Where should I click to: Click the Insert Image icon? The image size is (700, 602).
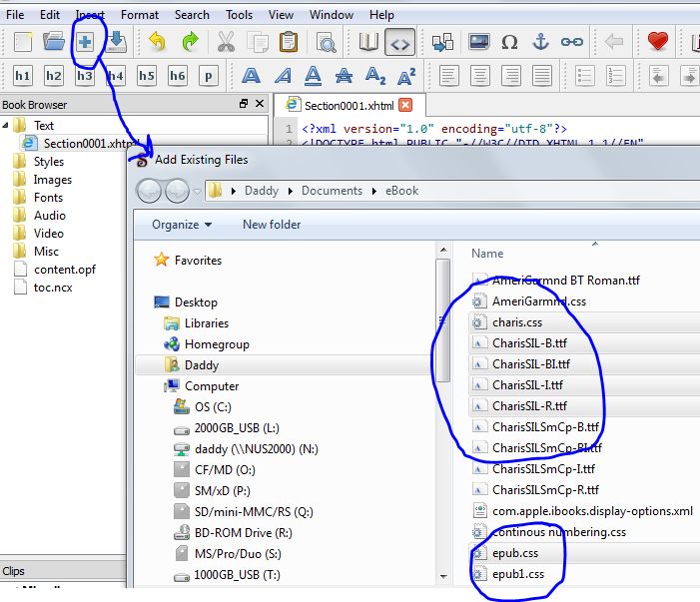point(478,42)
